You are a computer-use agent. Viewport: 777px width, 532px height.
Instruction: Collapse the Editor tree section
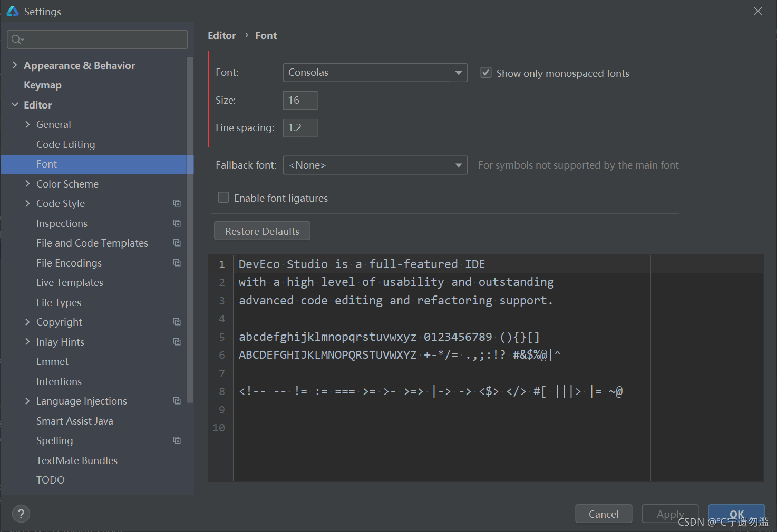tap(15, 105)
